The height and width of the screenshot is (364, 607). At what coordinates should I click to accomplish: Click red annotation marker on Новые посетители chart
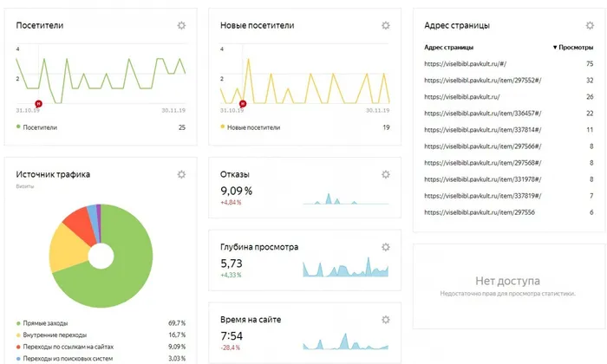pos(243,104)
